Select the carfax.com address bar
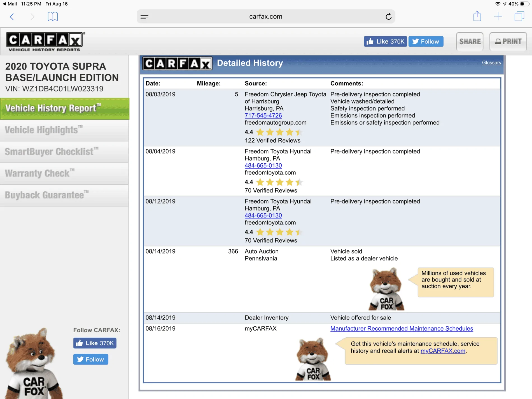The image size is (532, 399). (x=266, y=17)
